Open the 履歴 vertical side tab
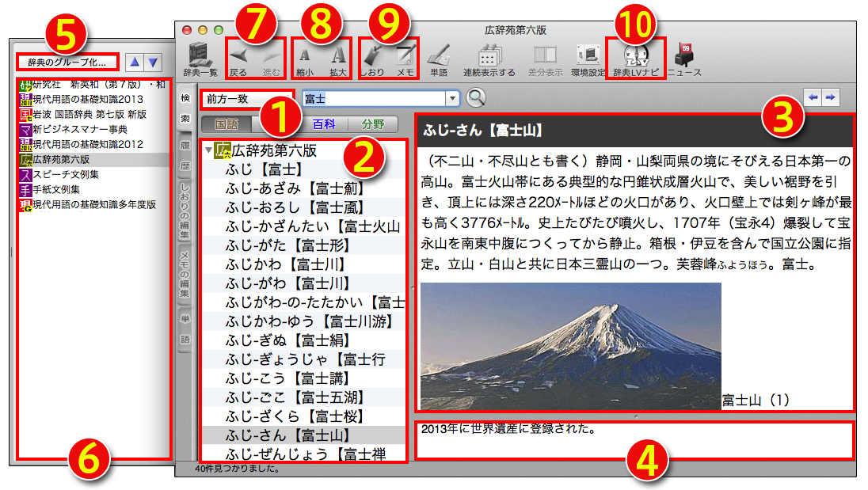The height and width of the screenshot is (490, 868). point(185,155)
